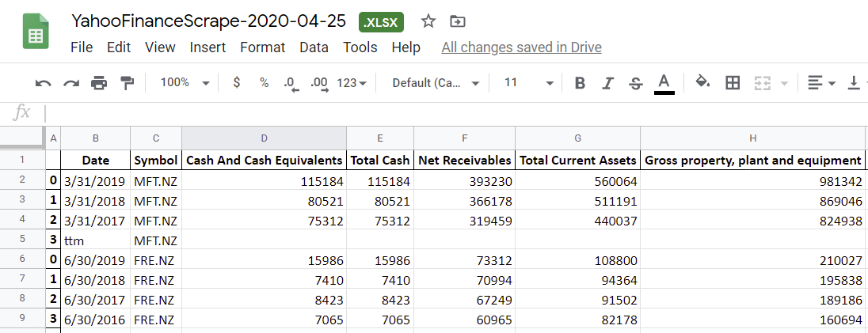
Task: Select Gross property, plant and equipment cell
Action: [753, 161]
